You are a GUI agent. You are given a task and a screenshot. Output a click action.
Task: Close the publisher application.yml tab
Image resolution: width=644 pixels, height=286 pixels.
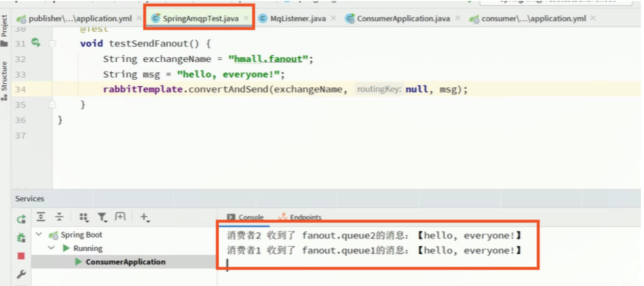pyautogui.click(x=139, y=18)
